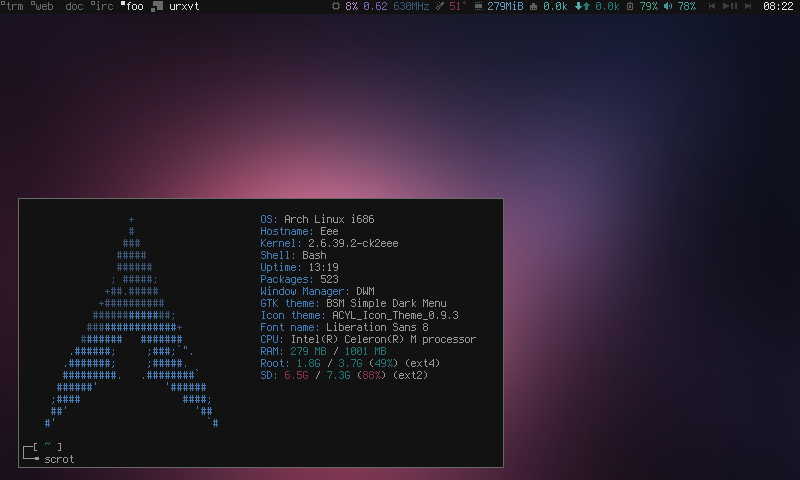
Task: Click the disk I/O icon
Action: [534, 7]
